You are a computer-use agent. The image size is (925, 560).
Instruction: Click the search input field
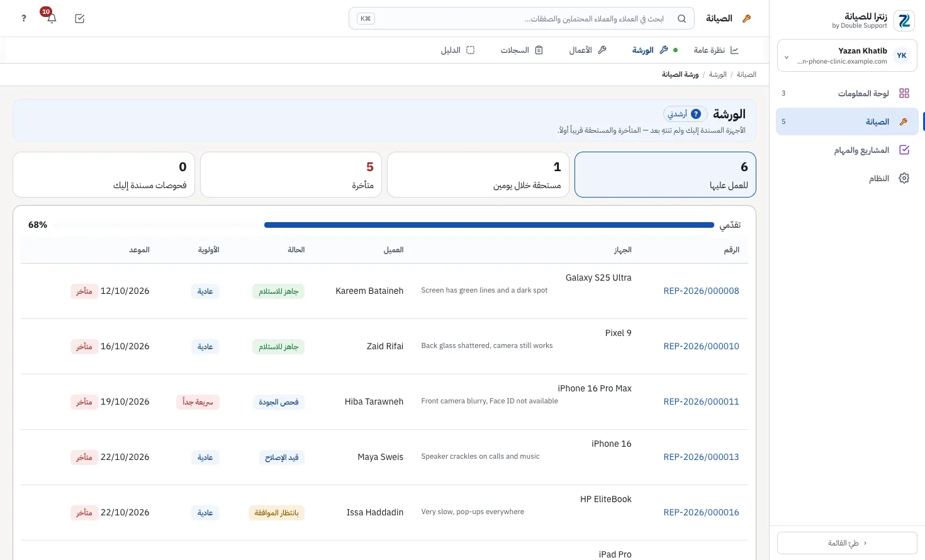pos(522,18)
